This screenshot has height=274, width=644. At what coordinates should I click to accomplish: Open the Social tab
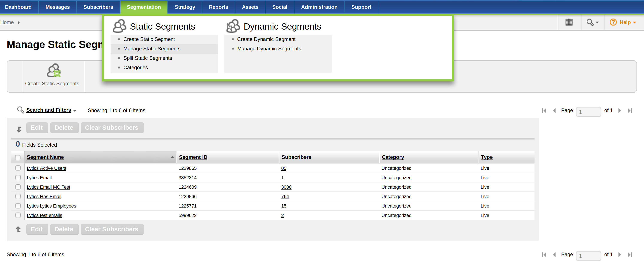pos(279,7)
